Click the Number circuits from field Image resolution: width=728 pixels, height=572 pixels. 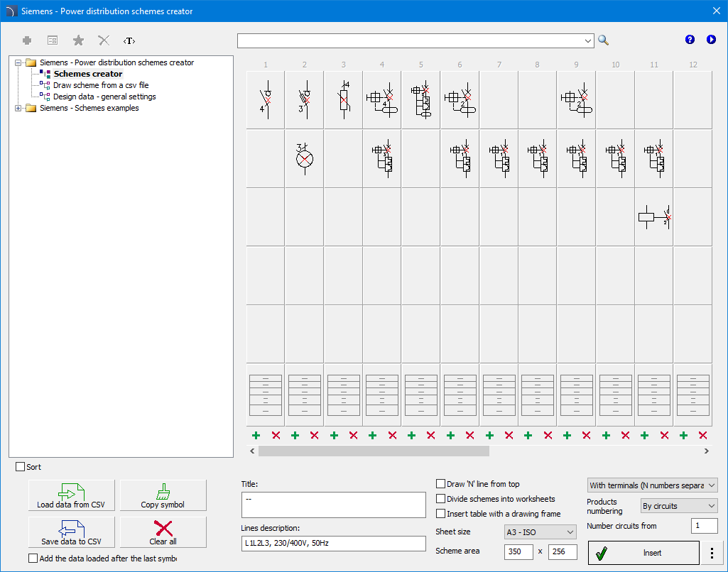pos(705,526)
